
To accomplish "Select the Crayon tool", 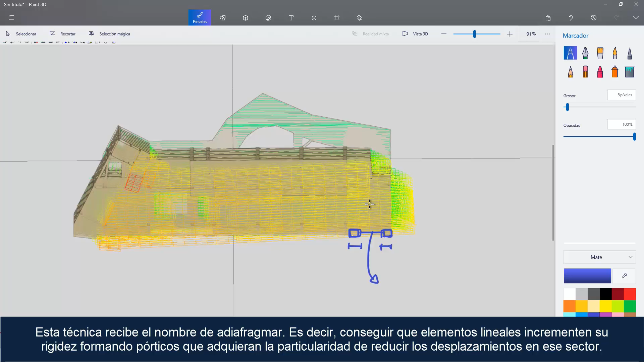I will point(600,72).
